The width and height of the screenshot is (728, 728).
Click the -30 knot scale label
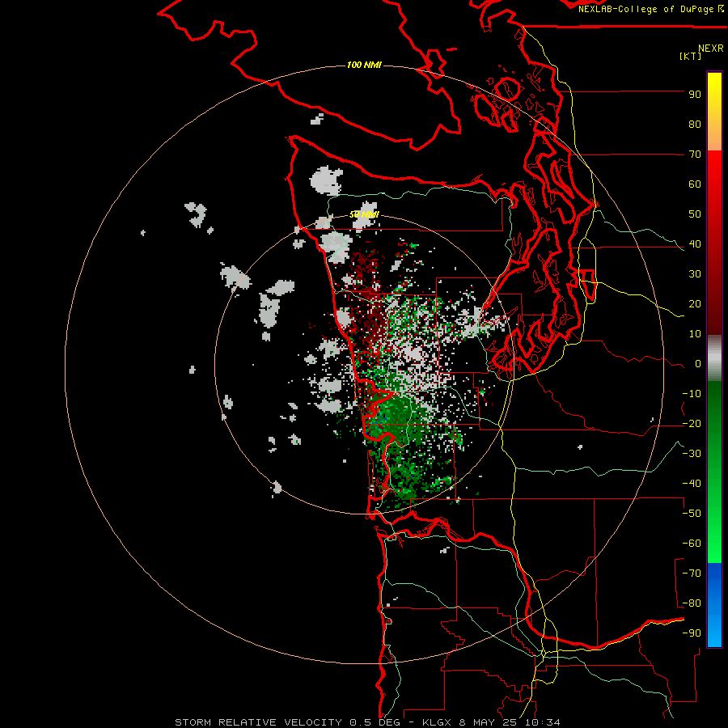coord(692,454)
